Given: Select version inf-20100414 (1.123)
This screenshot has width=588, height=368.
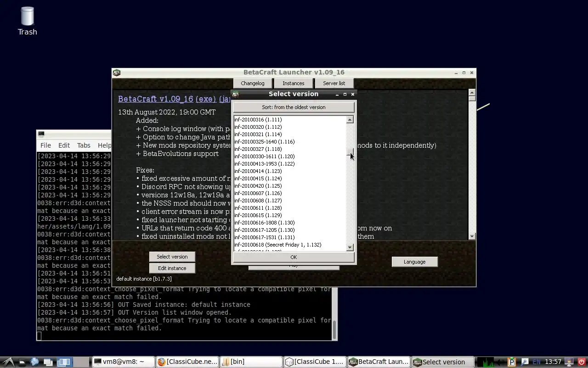Looking at the screenshot, I should point(290,171).
